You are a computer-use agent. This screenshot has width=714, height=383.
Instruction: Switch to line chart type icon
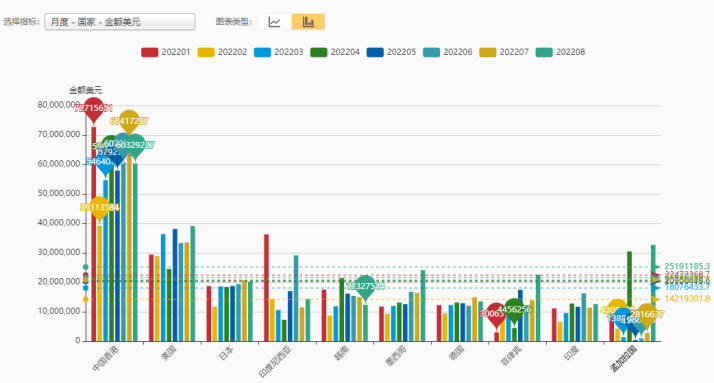pyautogui.click(x=274, y=22)
